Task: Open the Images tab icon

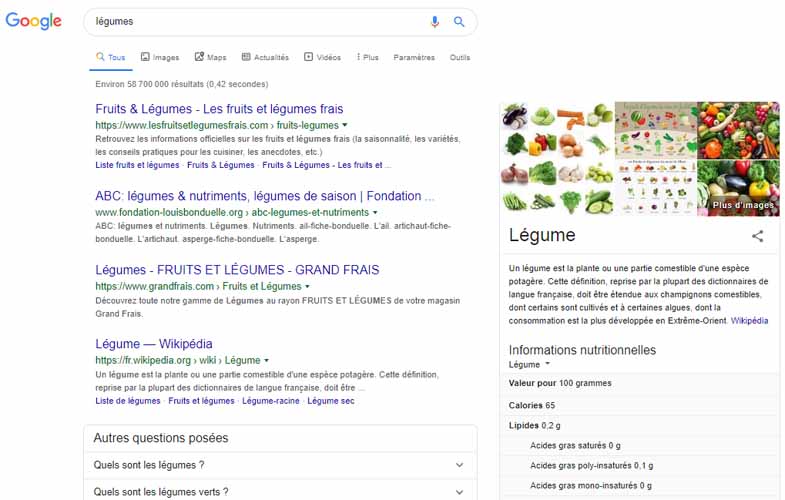Action: pos(145,57)
